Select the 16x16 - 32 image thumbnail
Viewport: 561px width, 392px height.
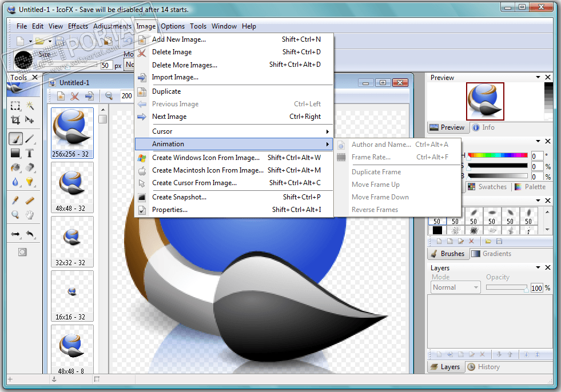[x=72, y=296]
